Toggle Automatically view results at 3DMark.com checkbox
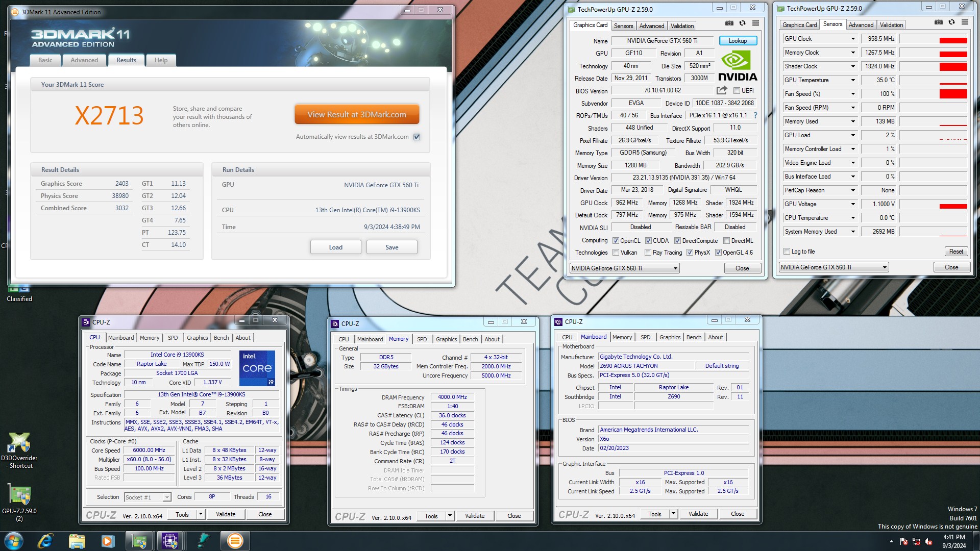Screen dimensions: 980x551 417,137
